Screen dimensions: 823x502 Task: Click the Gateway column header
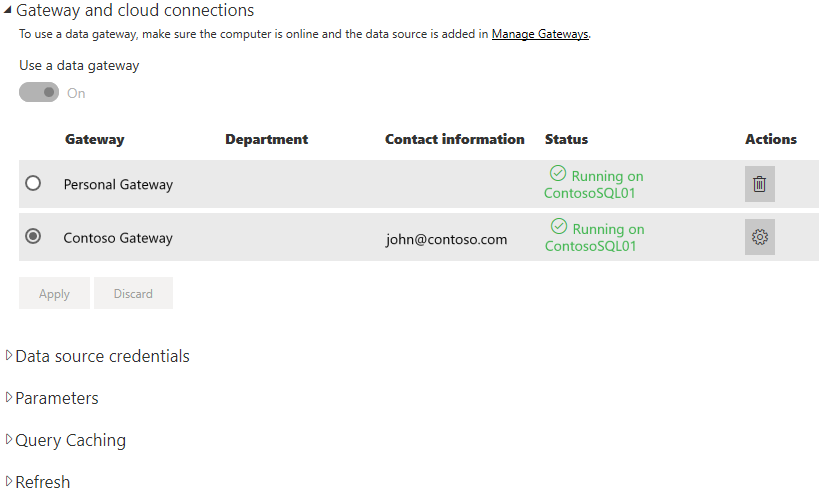click(x=94, y=139)
